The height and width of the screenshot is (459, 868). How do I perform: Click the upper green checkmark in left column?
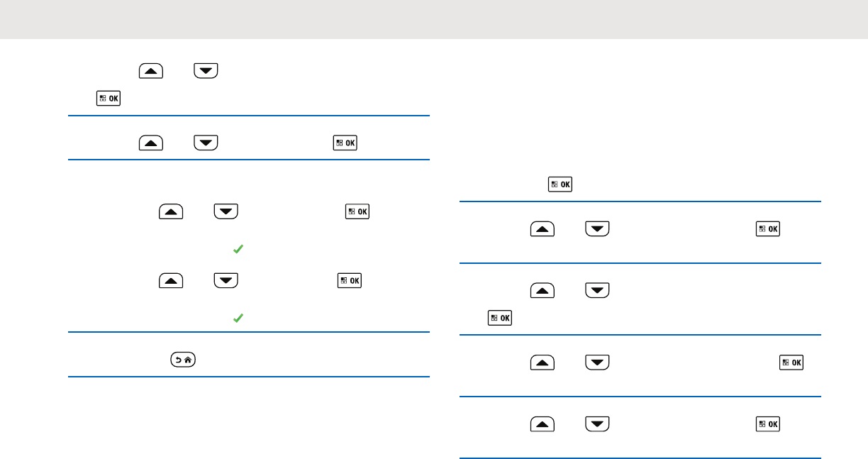(238, 250)
